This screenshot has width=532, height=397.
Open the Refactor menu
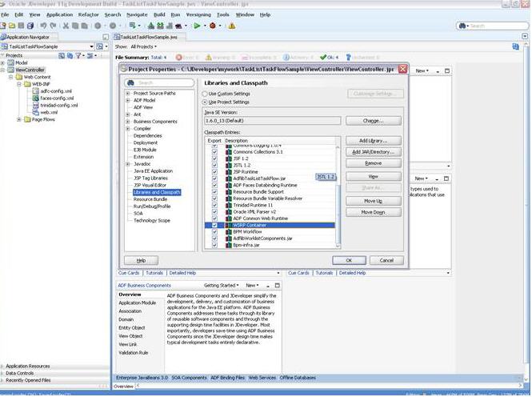coord(88,14)
